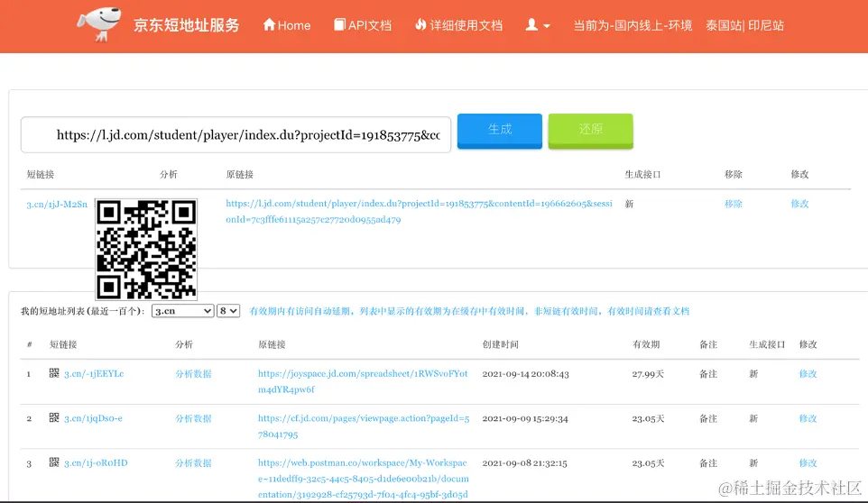This screenshot has height=503, width=868.
Task: Click the 创建时间 column header
Action: 500,344
